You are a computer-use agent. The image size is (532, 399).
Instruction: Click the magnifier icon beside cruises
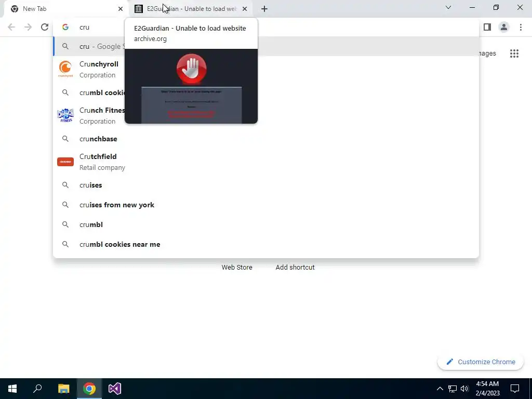65,185
